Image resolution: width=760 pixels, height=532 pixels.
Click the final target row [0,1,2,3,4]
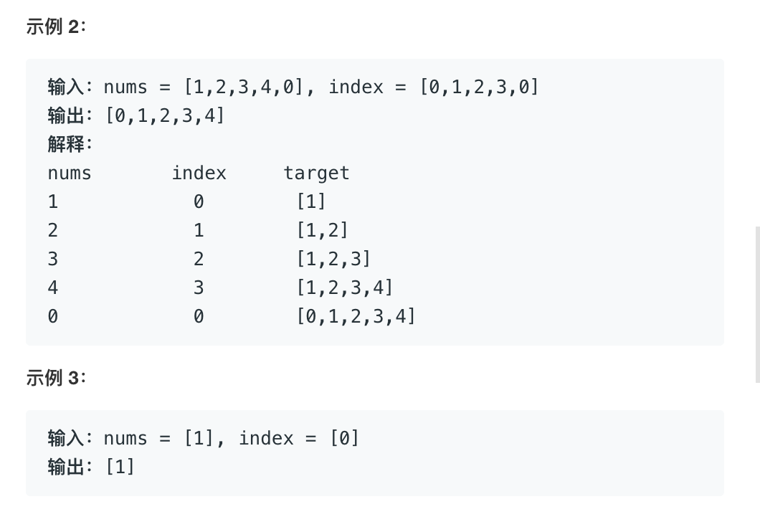pyautogui.click(x=356, y=316)
